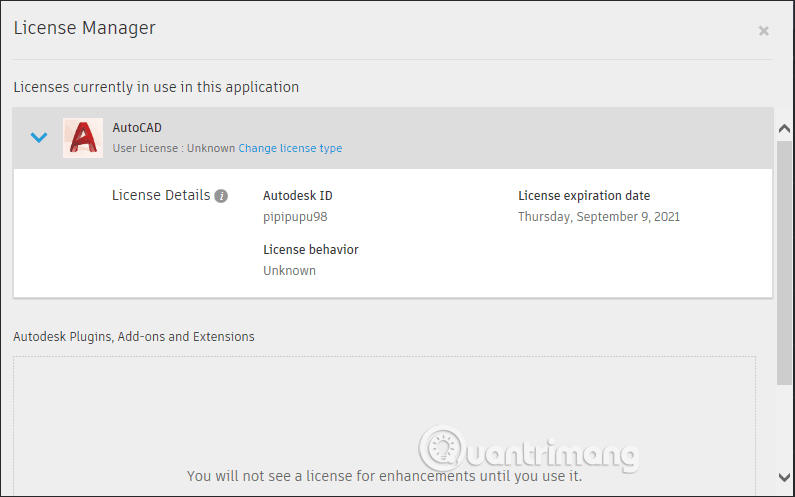Screen dimensions: 795x497
Task: Click the expiration date Thursday, September 9, 2021
Action: [599, 216]
